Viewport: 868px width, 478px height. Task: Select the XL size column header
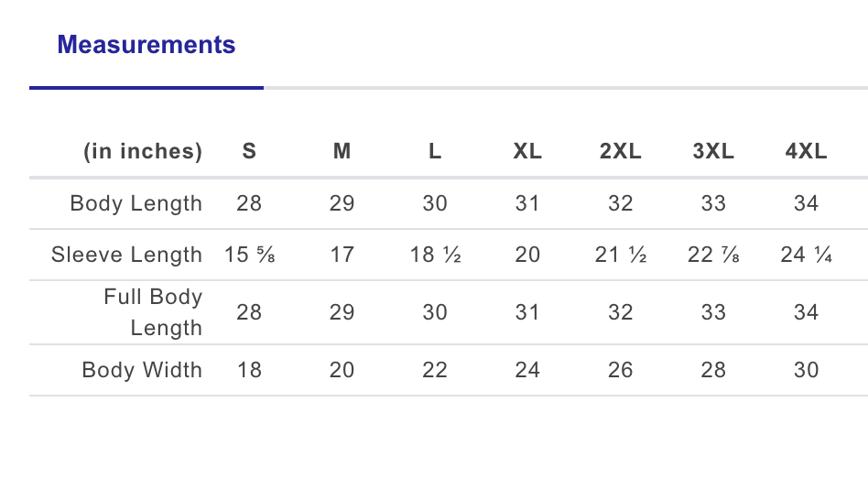[x=527, y=152]
